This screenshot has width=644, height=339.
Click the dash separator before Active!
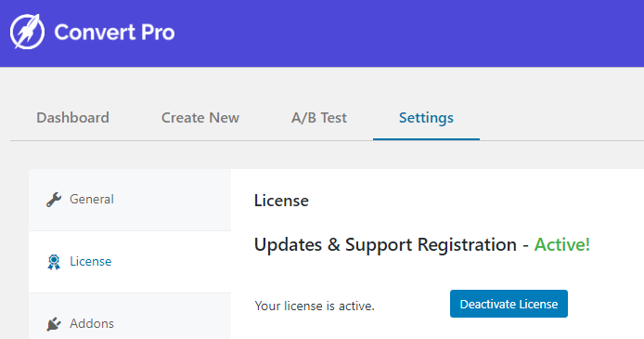pos(526,246)
